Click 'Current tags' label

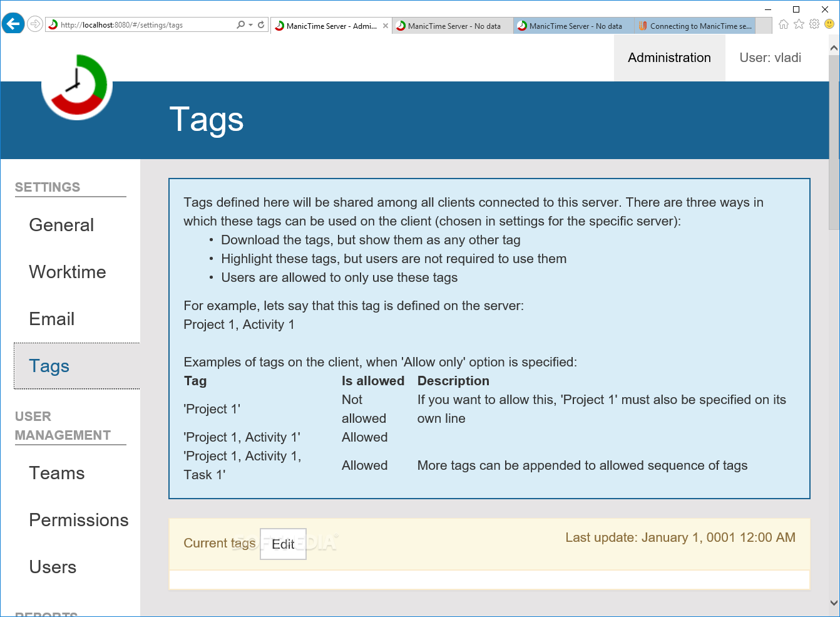click(x=220, y=543)
